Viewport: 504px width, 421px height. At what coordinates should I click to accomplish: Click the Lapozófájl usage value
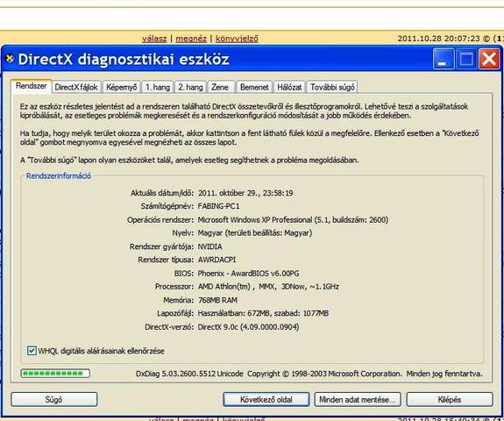(263, 313)
